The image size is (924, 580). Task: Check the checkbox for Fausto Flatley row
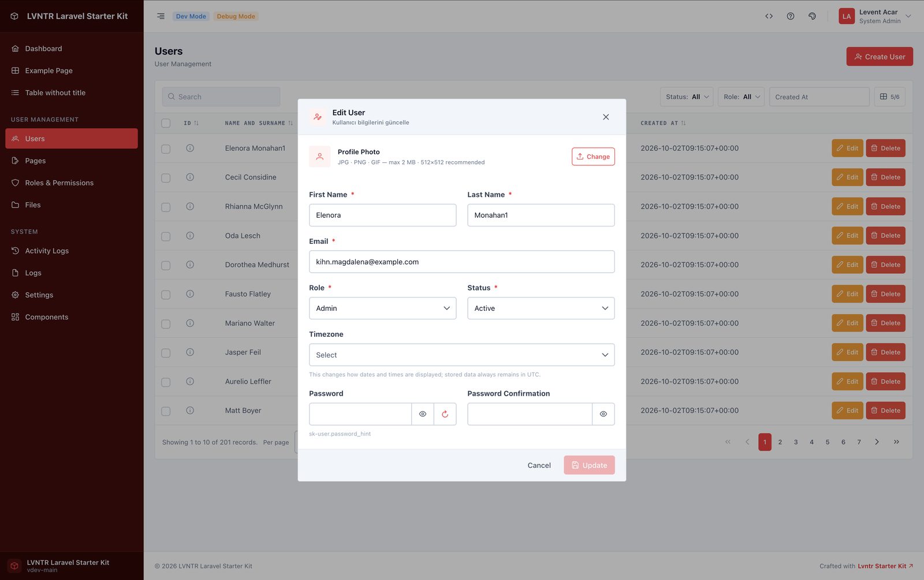pos(166,295)
